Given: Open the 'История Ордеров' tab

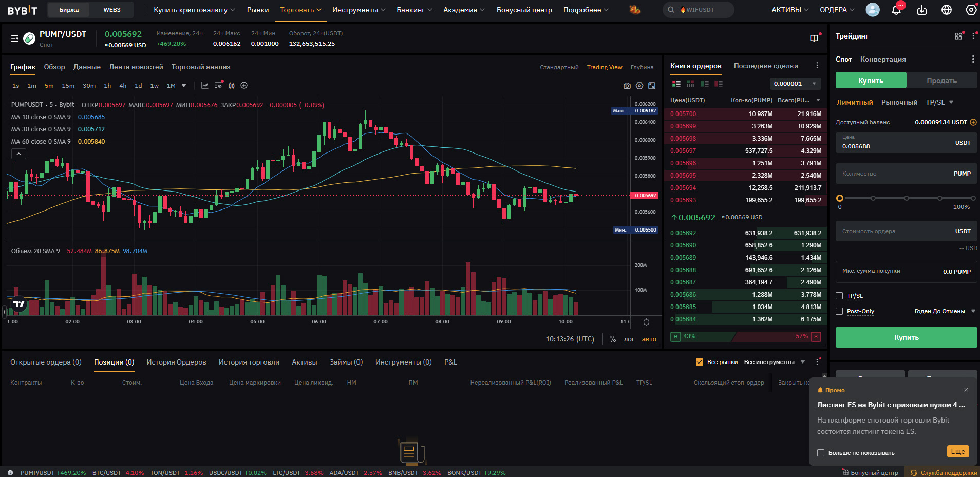Looking at the screenshot, I should pyautogui.click(x=176, y=362).
